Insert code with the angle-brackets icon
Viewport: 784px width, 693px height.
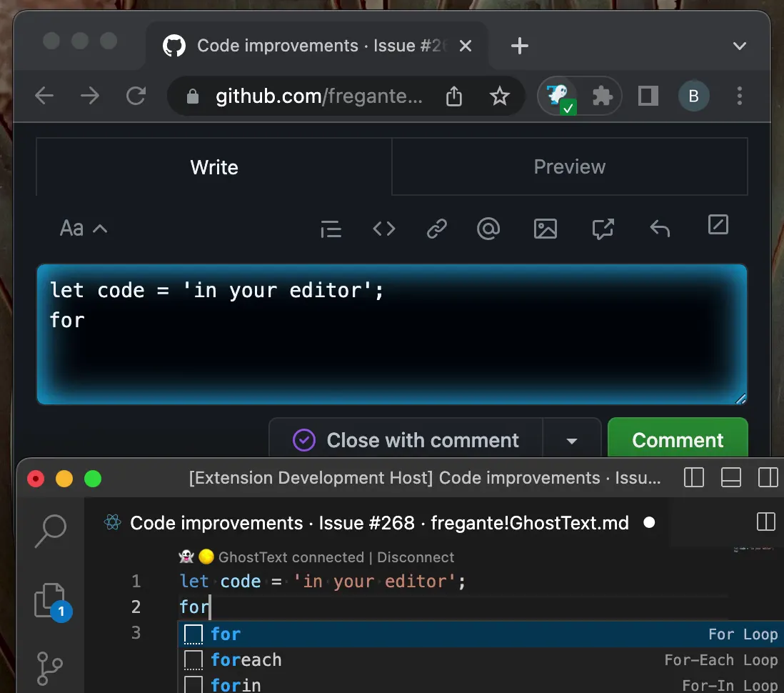click(384, 229)
